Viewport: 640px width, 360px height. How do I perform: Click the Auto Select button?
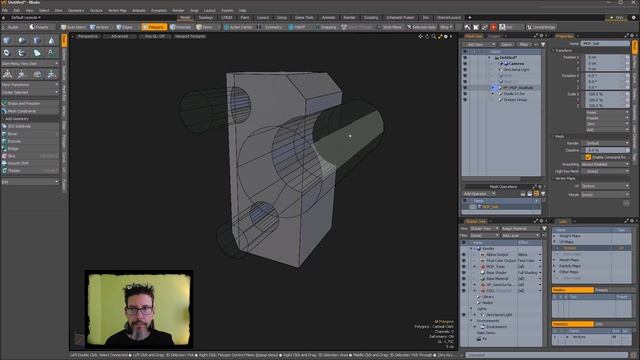[73, 27]
